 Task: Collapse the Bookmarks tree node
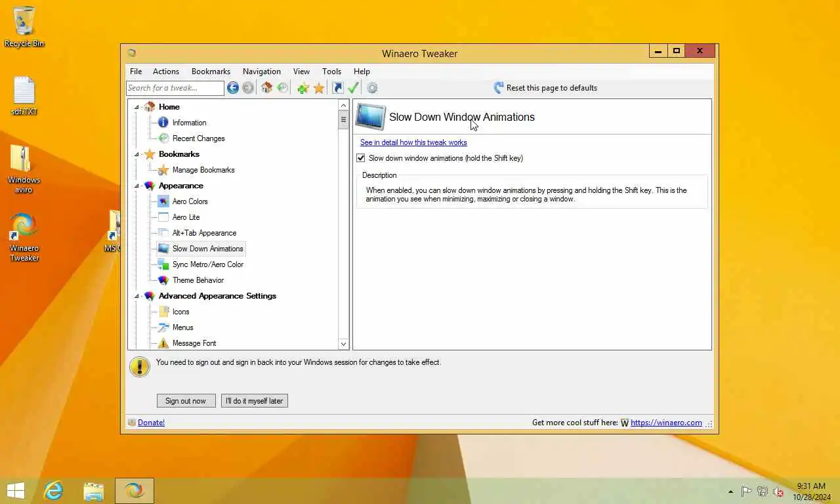(x=137, y=154)
